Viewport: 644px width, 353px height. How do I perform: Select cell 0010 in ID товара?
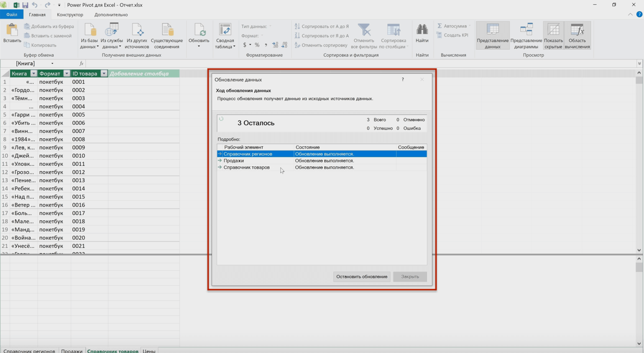(x=89, y=156)
